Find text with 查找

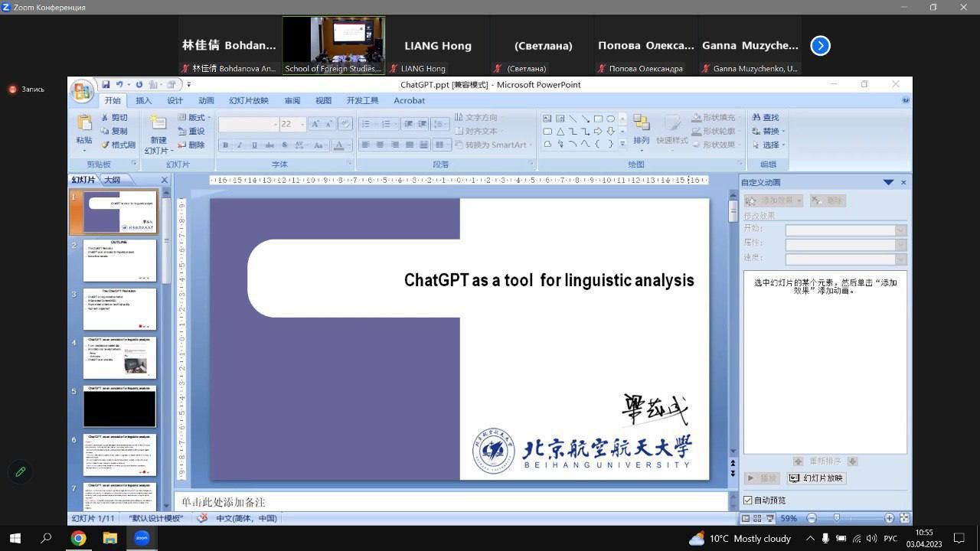tap(766, 118)
